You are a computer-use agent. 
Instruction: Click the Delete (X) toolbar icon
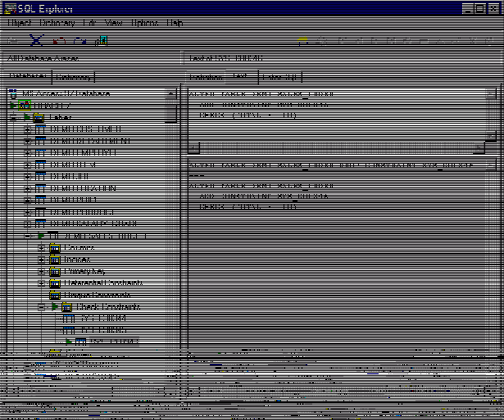click(x=36, y=40)
